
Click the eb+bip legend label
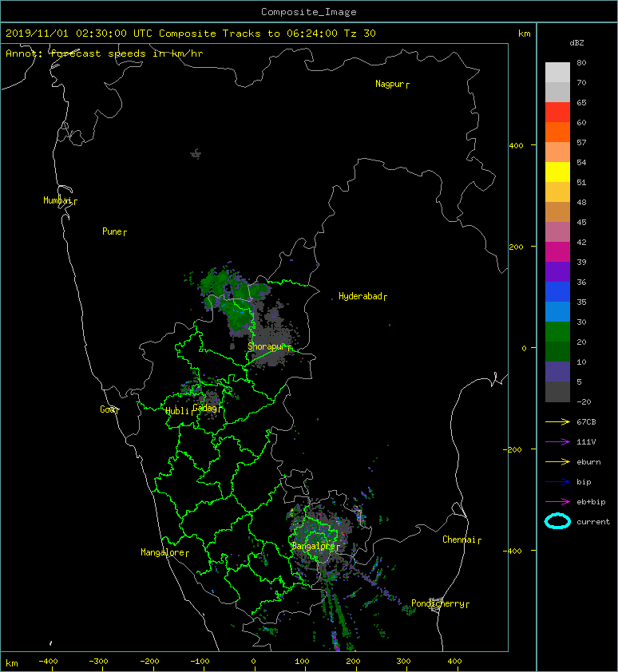coord(591,502)
